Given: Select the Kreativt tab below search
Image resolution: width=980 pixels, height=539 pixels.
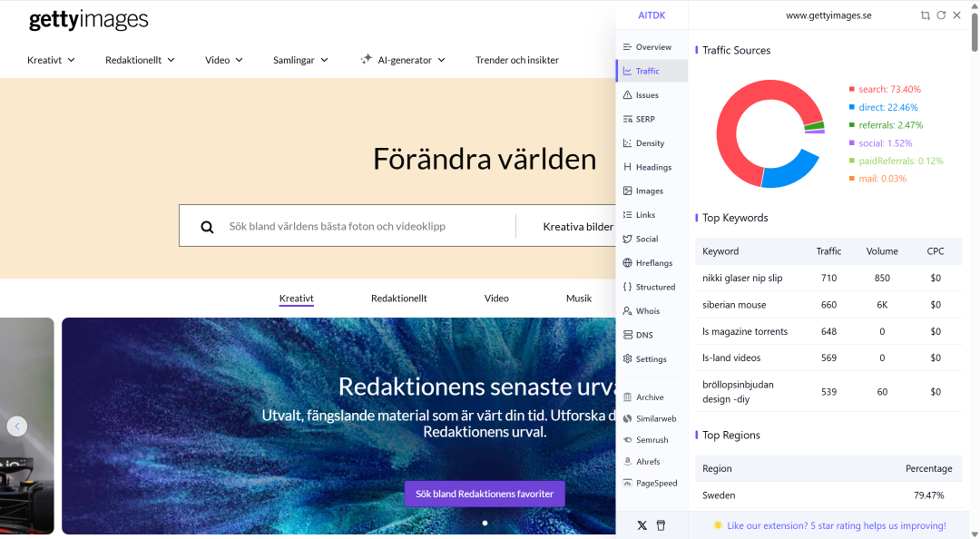Looking at the screenshot, I should [296, 299].
